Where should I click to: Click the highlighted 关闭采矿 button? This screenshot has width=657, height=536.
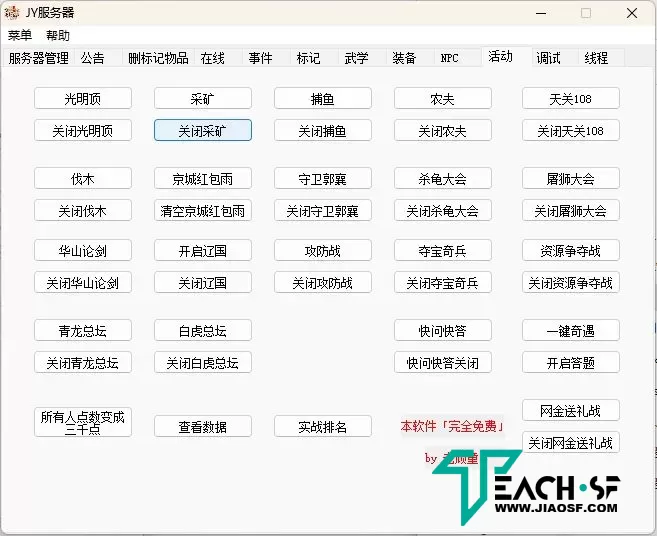tap(203, 130)
